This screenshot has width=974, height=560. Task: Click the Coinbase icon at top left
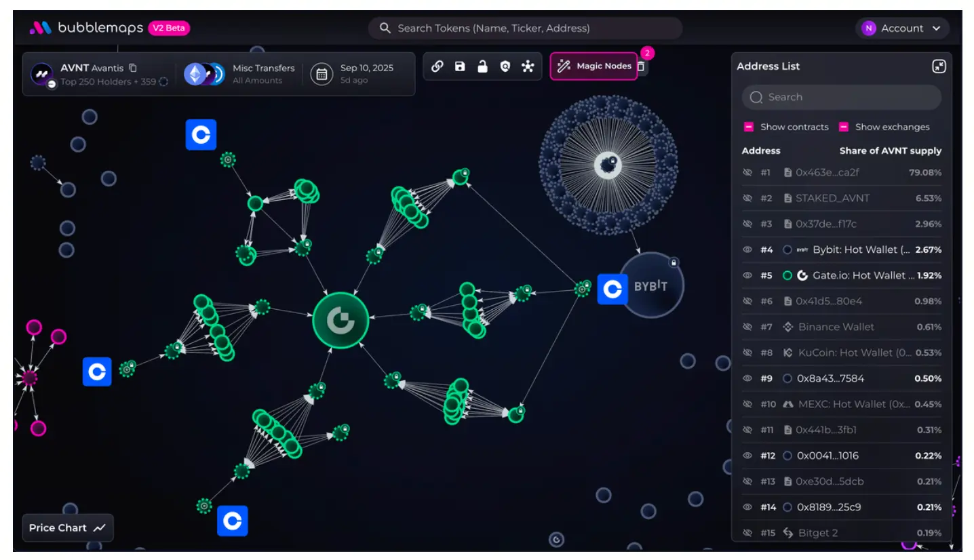tap(201, 135)
